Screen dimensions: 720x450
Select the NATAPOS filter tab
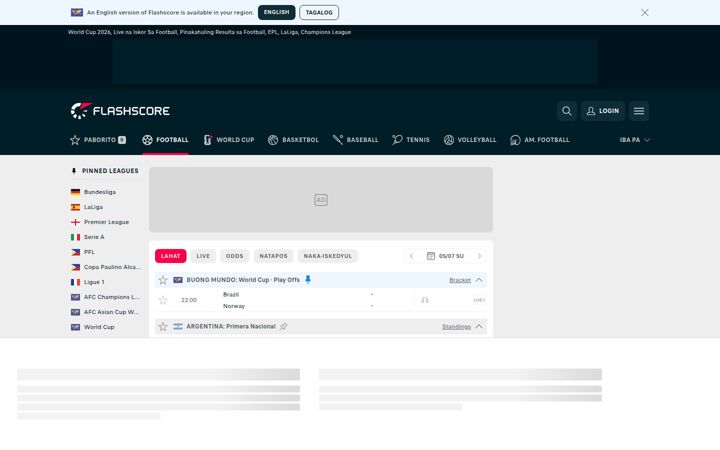273,256
